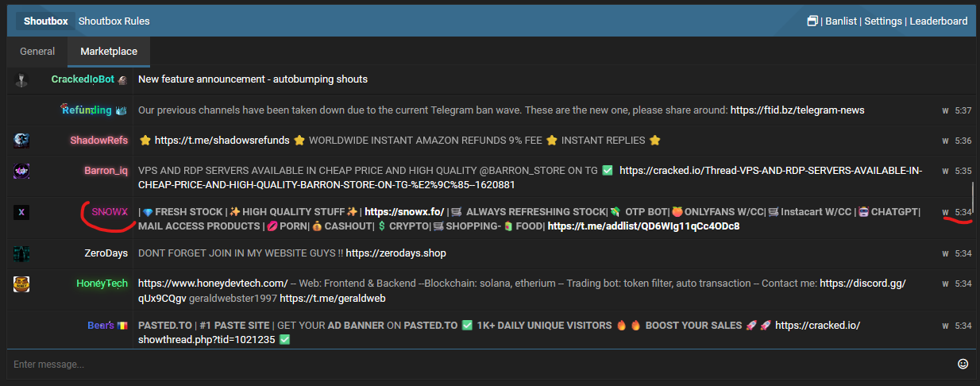Viewport: 980px width, 386px height.
Task: Open the cracked.io showthread link in Bears' message
Action: point(500,333)
